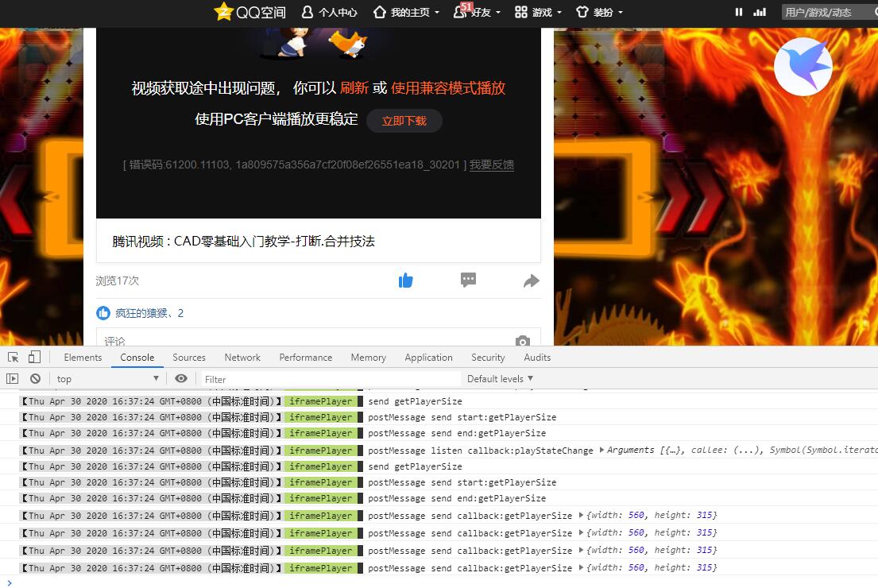The width and height of the screenshot is (878, 588).
Task: Open the 游戏 dropdown menu
Action: click(x=538, y=13)
